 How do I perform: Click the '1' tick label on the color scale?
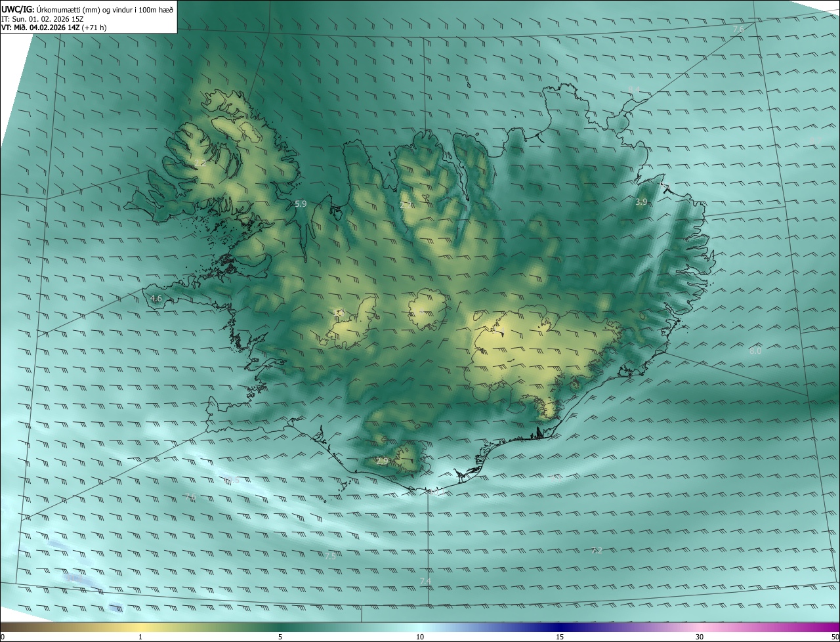pyautogui.click(x=140, y=637)
